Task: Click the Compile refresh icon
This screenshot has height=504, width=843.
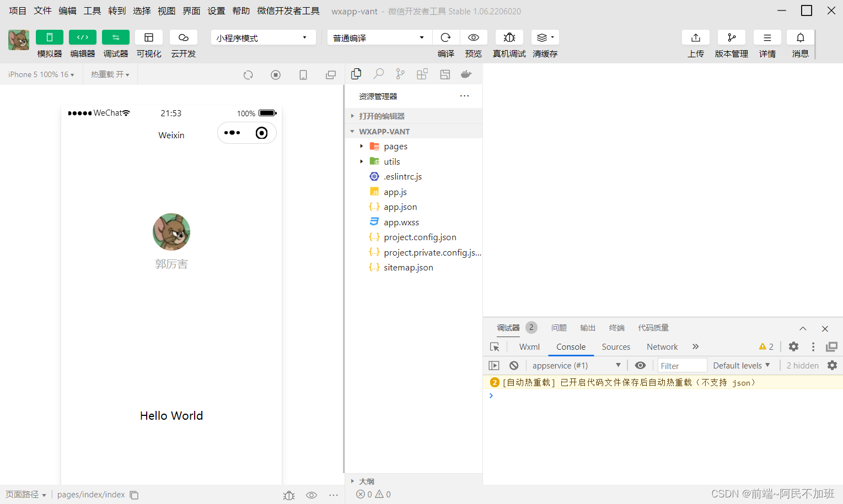Action: (446, 37)
